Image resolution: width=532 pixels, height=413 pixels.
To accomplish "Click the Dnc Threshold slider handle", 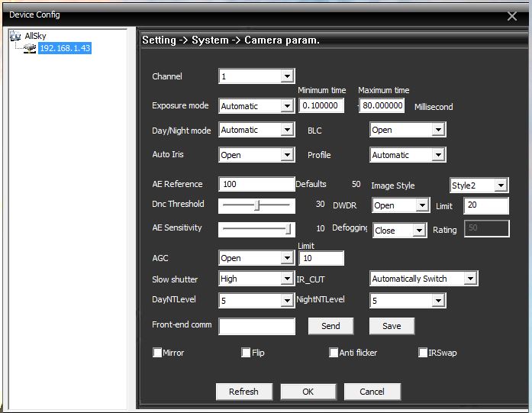I will [257, 205].
